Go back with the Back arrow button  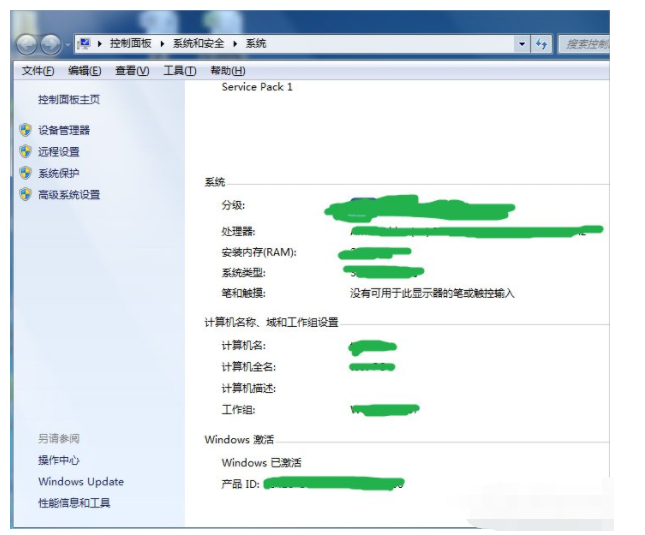pos(28,44)
